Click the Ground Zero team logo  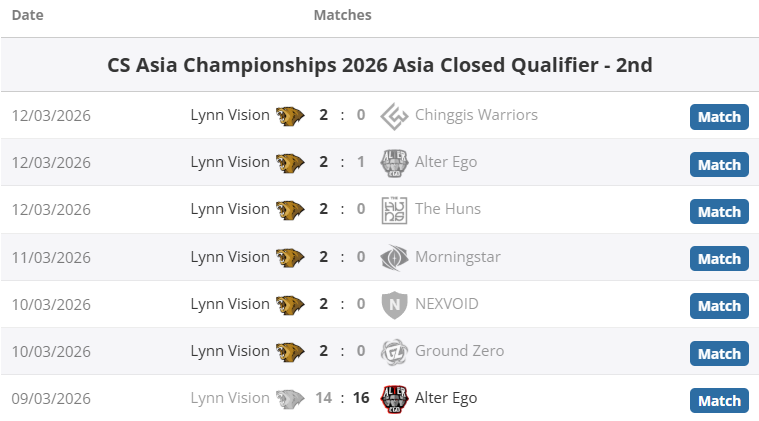395,352
